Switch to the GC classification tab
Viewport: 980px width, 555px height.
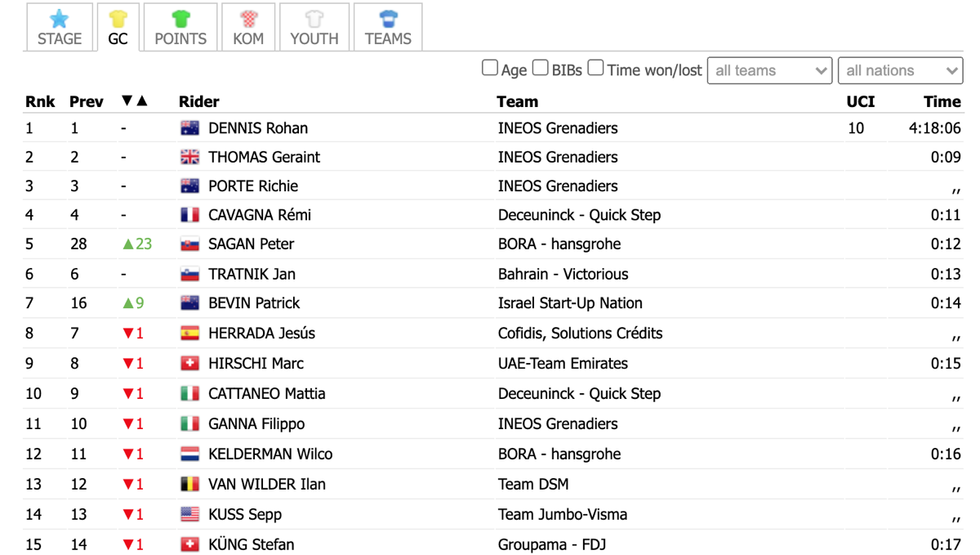(x=118, y=27)
